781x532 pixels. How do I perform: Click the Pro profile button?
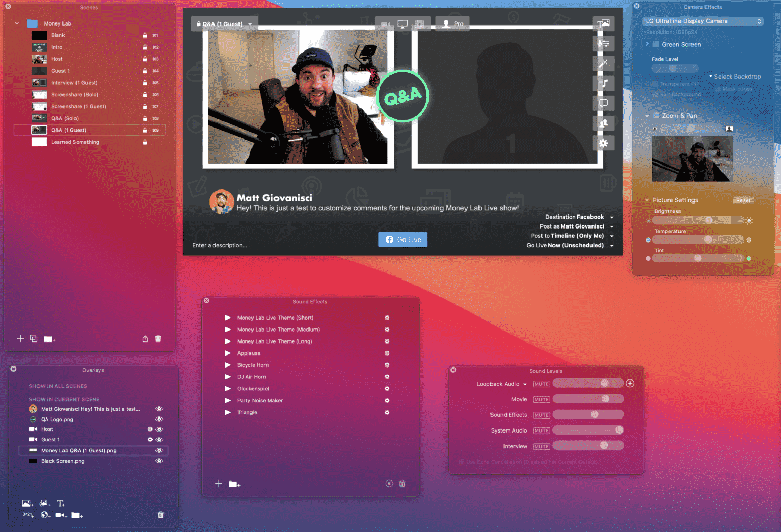pos(452,24)
